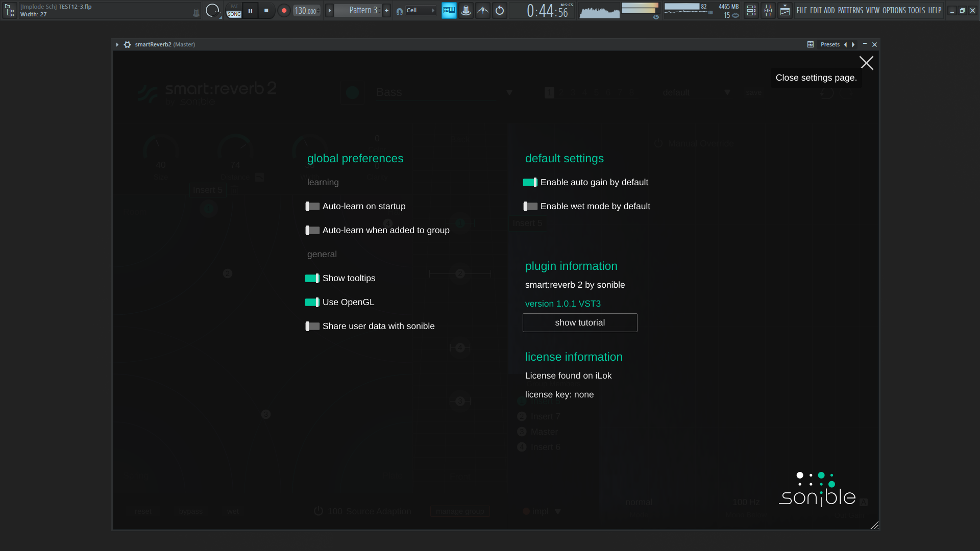Screen dimensions: 980x551
Task: Click the 130.000 tempo field
Action: tap(306, 11)
